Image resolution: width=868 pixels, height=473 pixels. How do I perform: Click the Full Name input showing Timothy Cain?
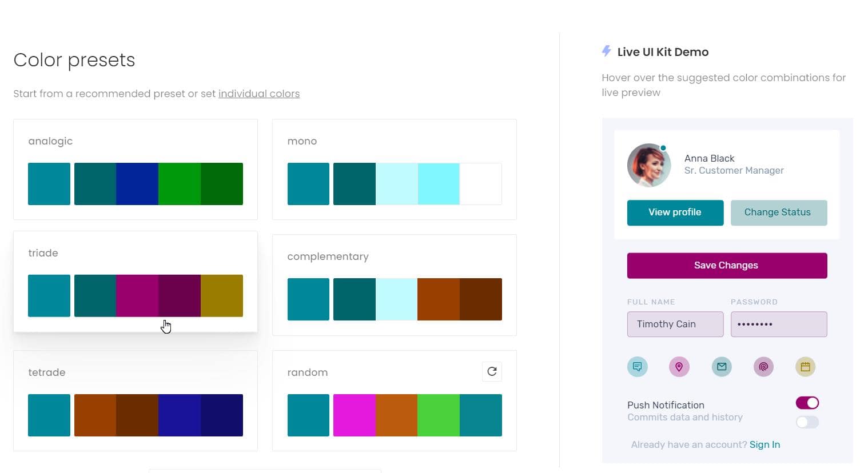click(x=675, y=324)
